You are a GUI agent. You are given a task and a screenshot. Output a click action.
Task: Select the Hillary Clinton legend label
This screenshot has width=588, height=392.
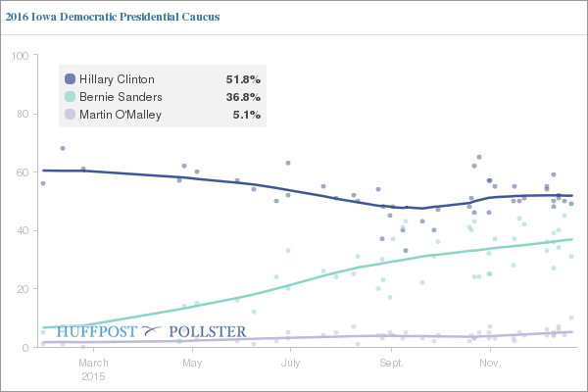pos(116,78)
